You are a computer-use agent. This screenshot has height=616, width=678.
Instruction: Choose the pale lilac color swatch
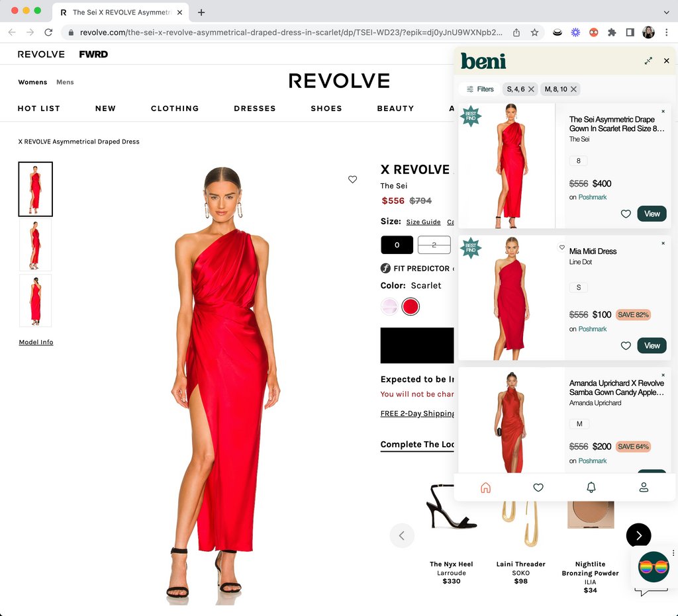[x=389, y=307]
